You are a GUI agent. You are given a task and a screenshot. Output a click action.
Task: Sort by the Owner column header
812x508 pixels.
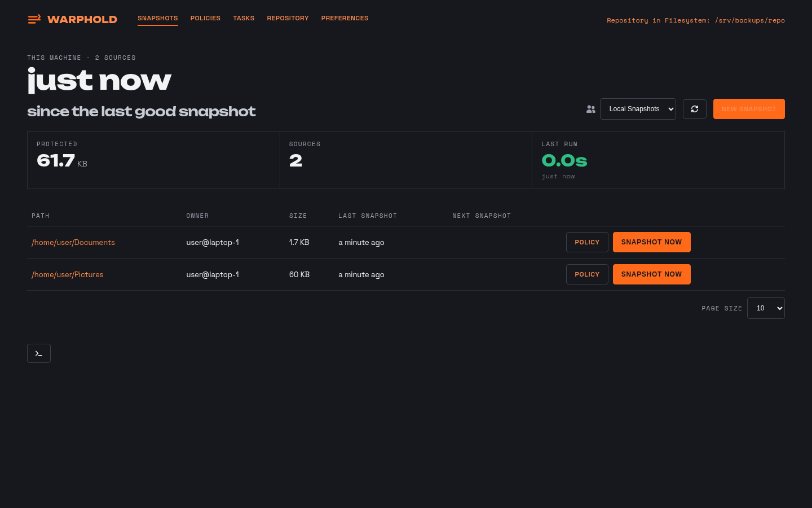point(197,216)
